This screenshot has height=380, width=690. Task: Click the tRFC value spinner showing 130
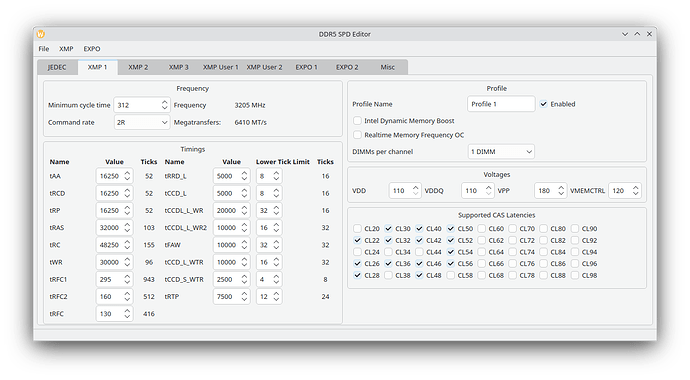(x=114, y=314)
